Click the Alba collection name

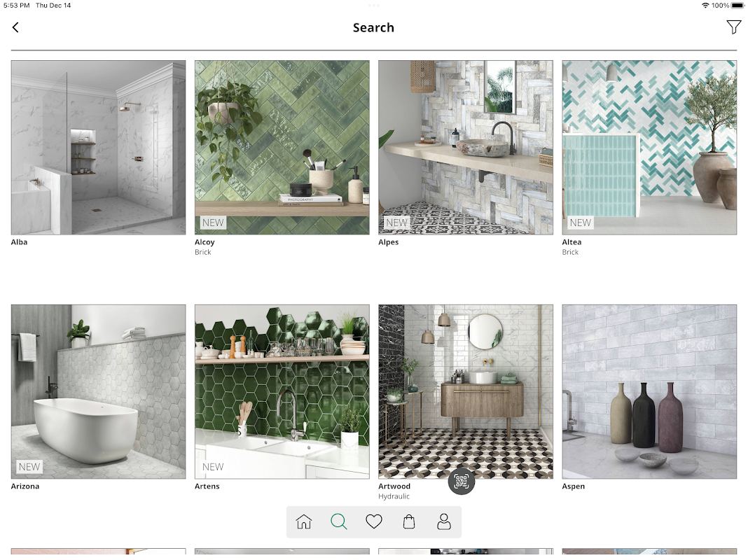click(x=19, y=242)
